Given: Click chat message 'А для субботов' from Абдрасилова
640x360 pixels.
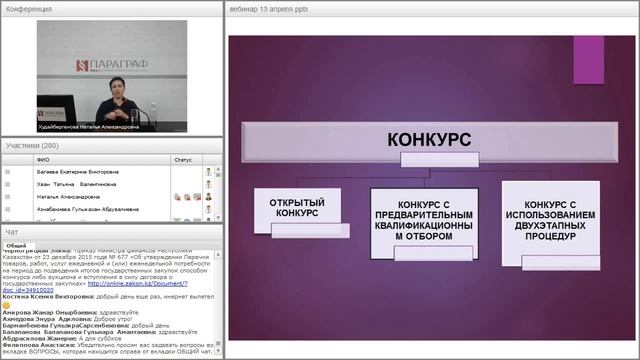Looking at the screenshot, I should point(62,338).
